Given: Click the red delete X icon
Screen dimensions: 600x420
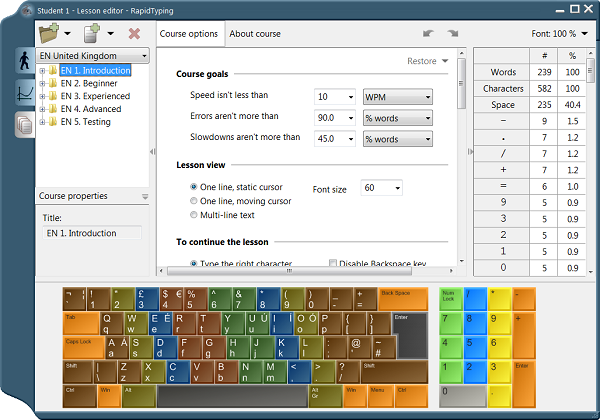Looking at the screenshot, I should coord(134,34).
